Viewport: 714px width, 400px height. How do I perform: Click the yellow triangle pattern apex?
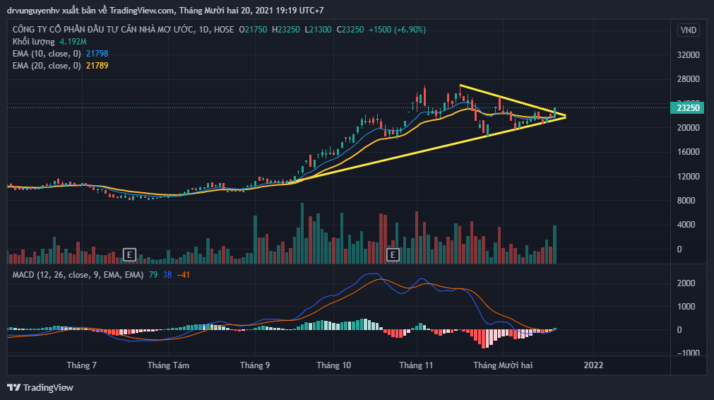tap(565, 117)
